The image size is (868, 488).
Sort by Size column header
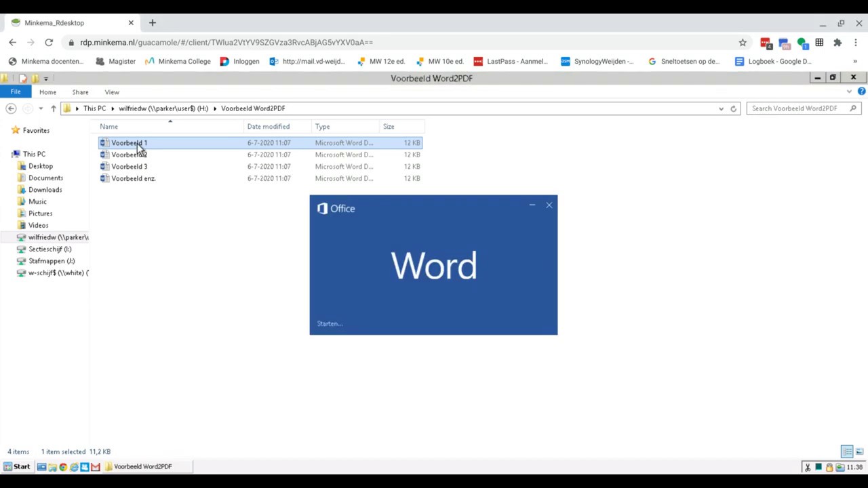(401, 127)
